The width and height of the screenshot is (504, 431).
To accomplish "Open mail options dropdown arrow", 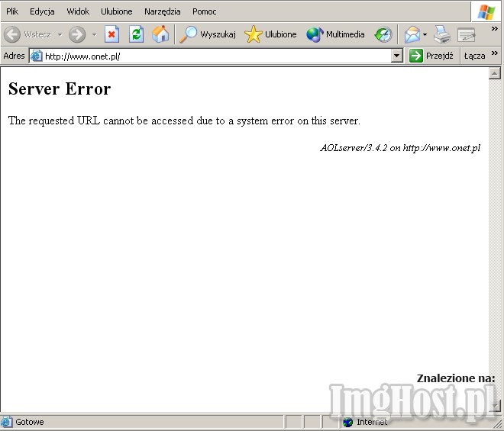I will pyautogui.click(x=425, y=34).
